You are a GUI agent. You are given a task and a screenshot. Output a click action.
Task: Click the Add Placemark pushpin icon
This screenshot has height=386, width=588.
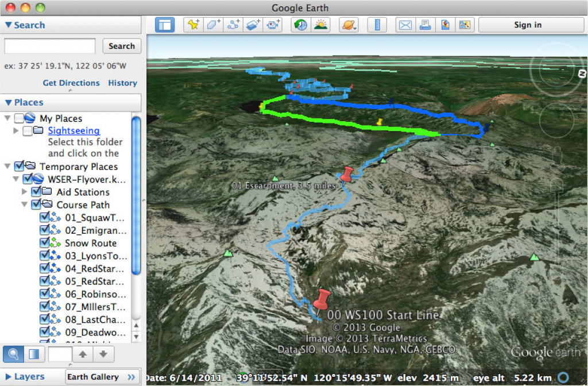(194, 25)
